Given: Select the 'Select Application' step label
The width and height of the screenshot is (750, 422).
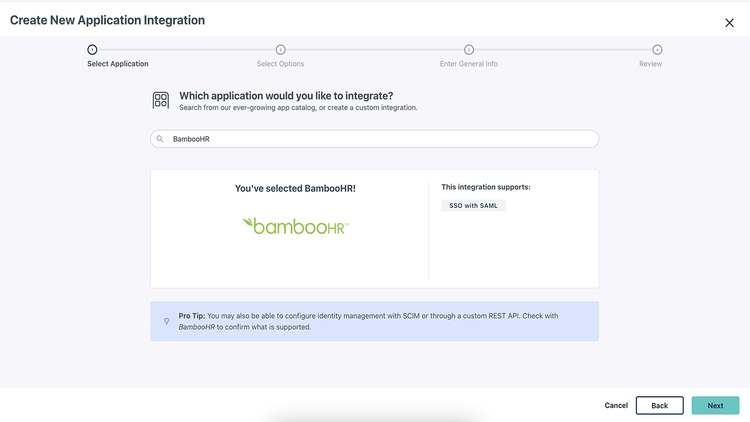Looking at the screenshot, I should pos(118,64).
